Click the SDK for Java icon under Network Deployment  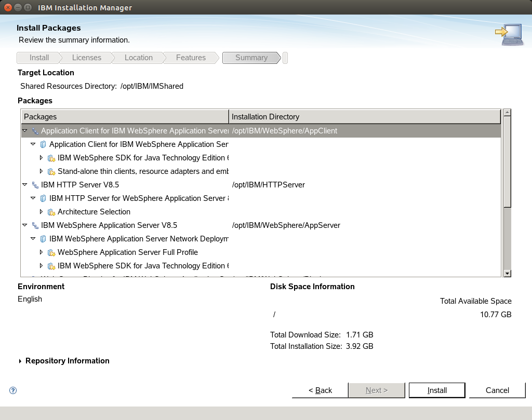(51, 266)
